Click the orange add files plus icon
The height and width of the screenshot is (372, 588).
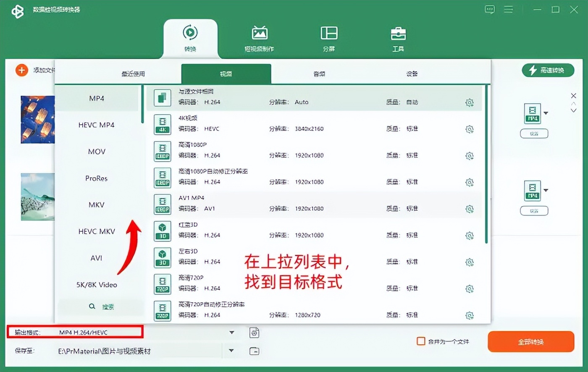(x=21, y=70)
